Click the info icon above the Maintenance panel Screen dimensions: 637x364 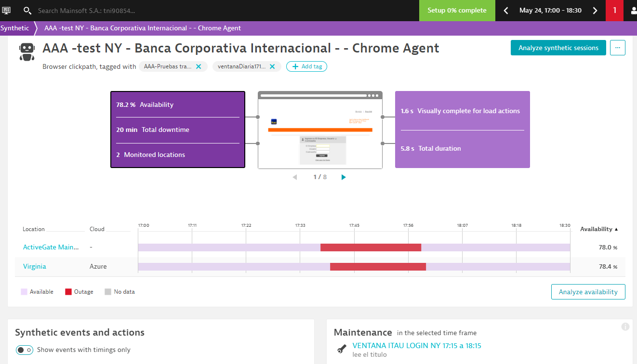click(x=625, y=326)
